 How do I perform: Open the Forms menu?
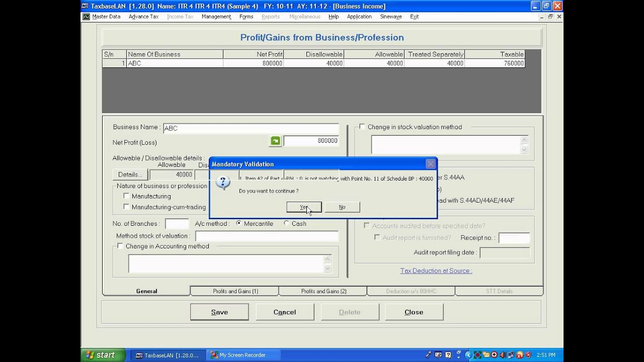pyautogui.click(x=247, y=17)
